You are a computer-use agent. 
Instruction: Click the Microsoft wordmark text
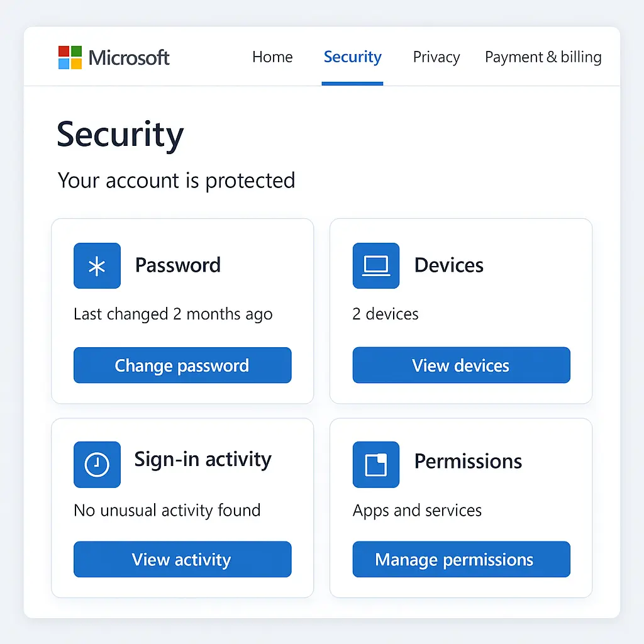pyautogui.click(x=128, y=57)
